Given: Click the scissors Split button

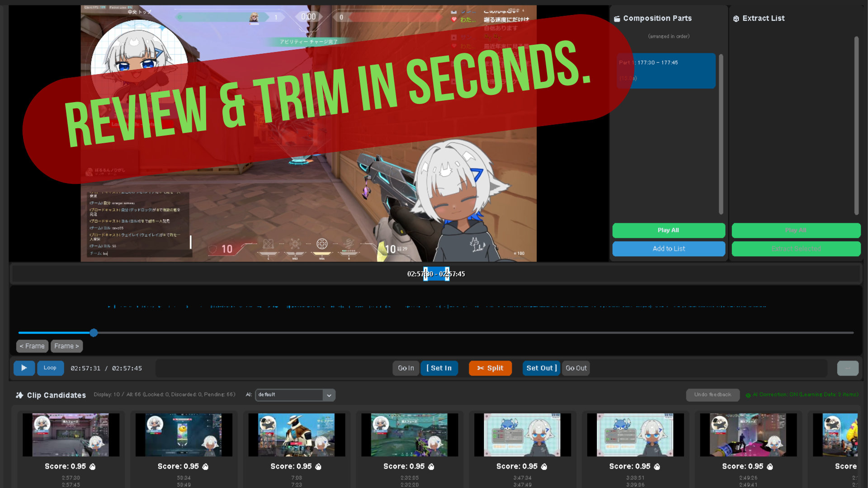Looking at the screenshot, I should coord(490,368).
